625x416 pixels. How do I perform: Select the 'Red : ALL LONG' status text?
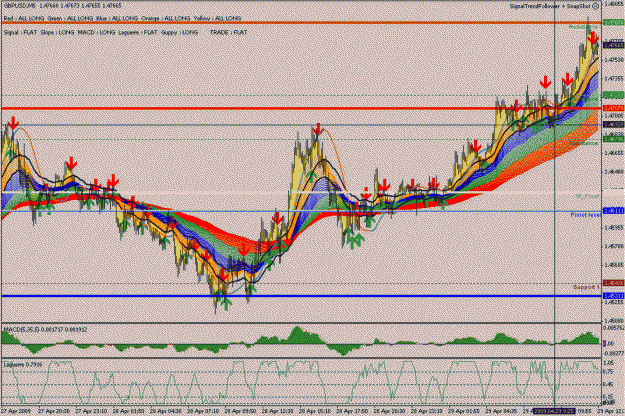[24, 18]
